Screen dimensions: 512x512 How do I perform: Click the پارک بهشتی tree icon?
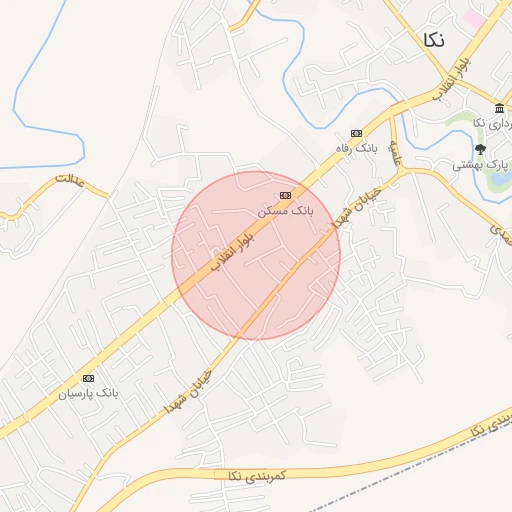pos(480,149)
